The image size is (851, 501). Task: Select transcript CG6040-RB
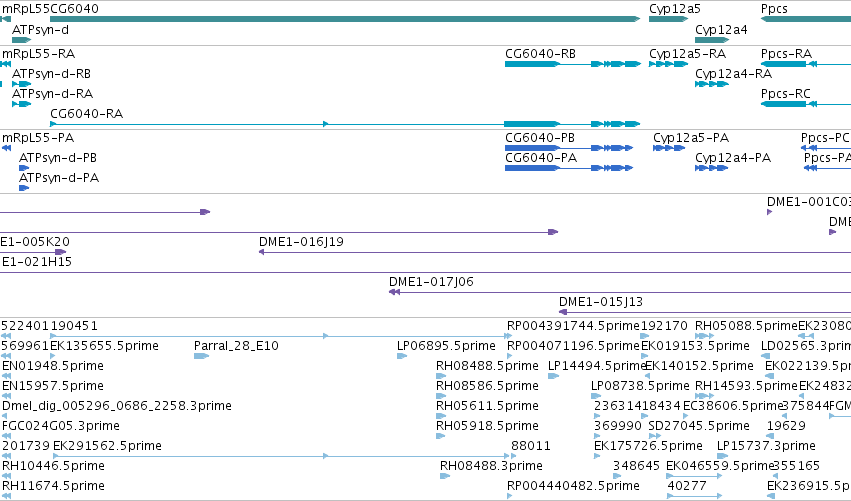click(573, 64)
